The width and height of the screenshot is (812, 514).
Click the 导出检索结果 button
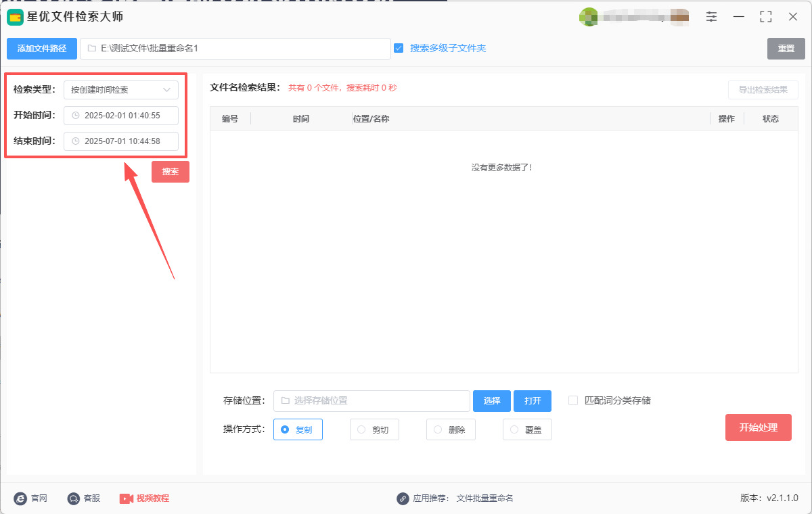tap(763, 90)
